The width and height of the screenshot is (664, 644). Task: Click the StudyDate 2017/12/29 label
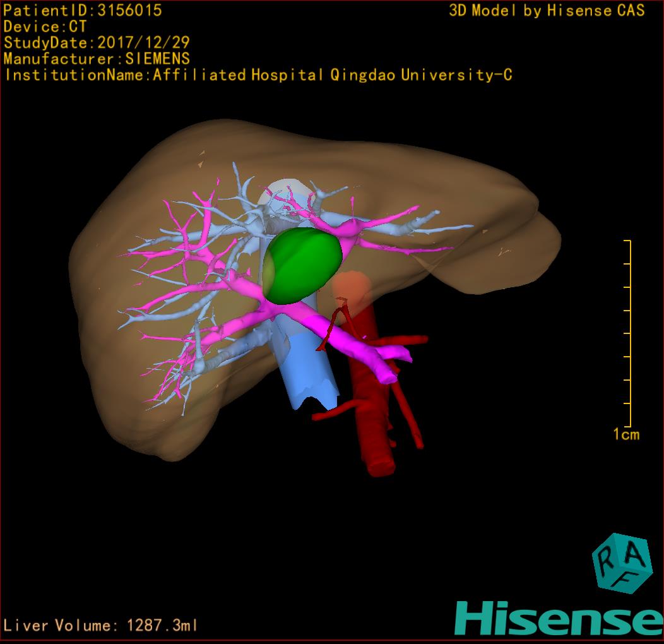click(97, 44)
